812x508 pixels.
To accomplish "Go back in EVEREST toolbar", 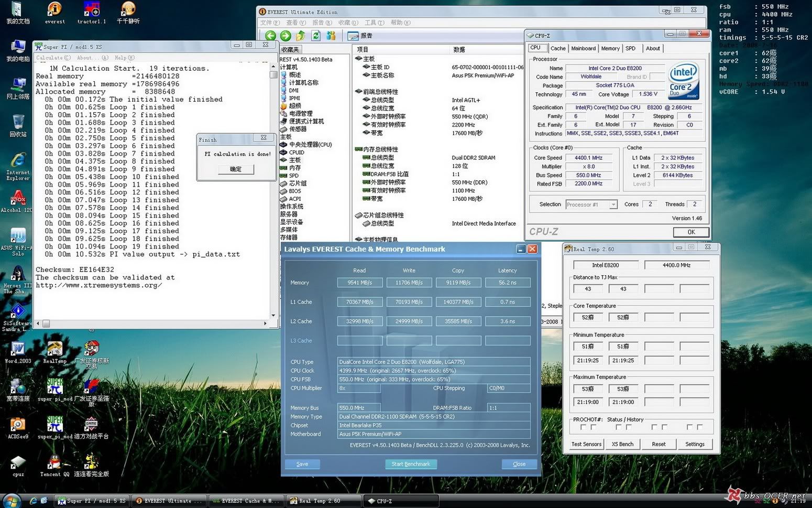I will pyautogui.click(x=270, y=36).
